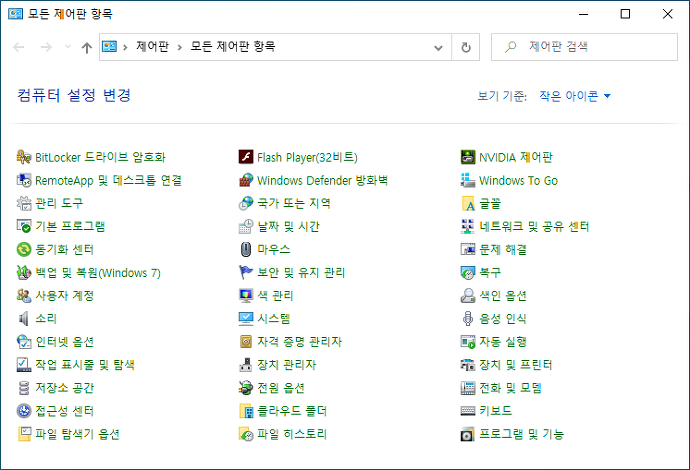Open the 보안 및 유지 관리 flag icon
The image size is (690, 470).
[x=246, y=272]
